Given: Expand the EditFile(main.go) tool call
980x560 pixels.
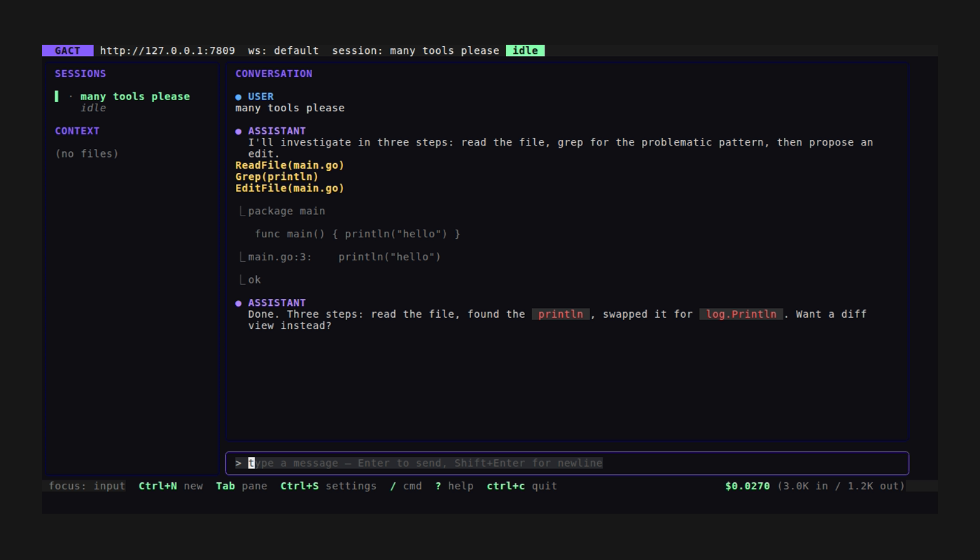Looking at the screenshot, I should pyautogui.click(x=290, y=188).
